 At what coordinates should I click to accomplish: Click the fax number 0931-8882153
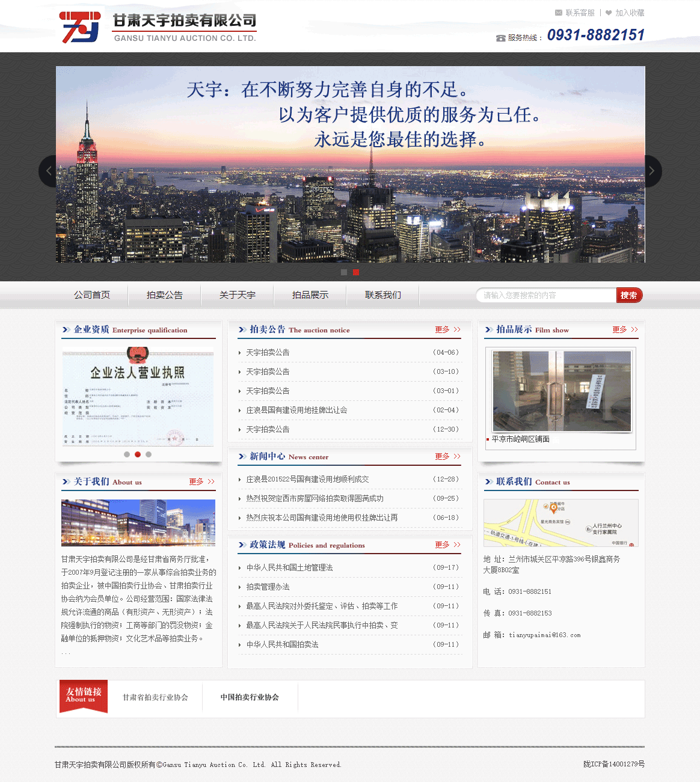[530, 613]
